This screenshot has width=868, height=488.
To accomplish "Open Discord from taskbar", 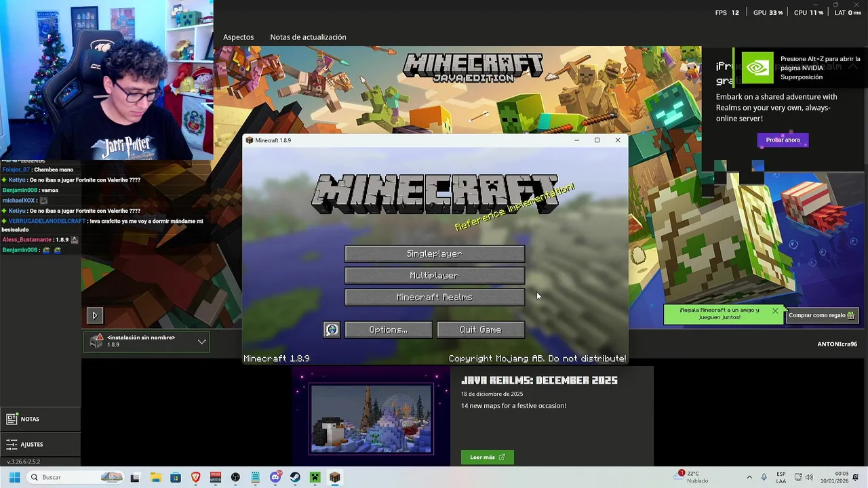I will click(275, 477).
